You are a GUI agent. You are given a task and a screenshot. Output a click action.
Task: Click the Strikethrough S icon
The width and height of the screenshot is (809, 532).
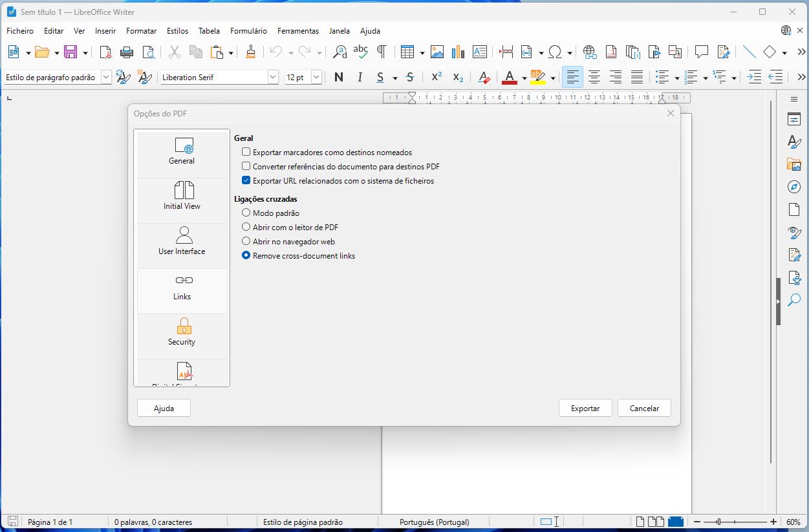pyautogui.click(x=409, y=77)
